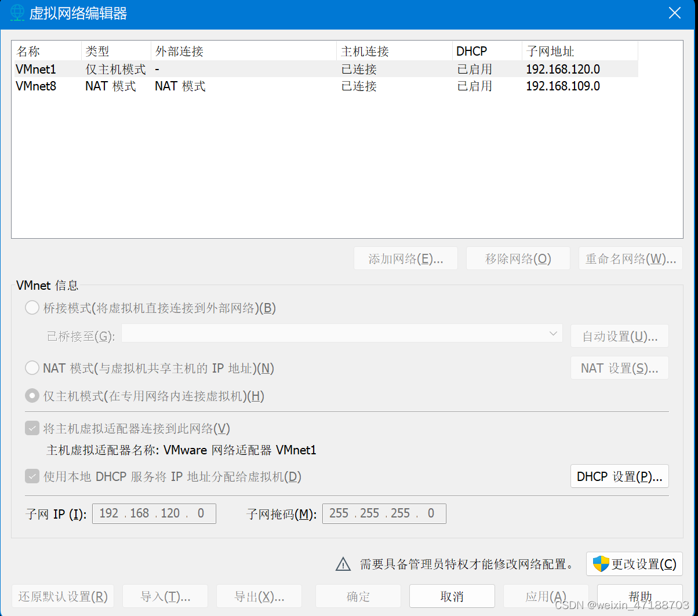Click inside the 子网掩码 input field
This screenshot has height=616, width=698.
tap(384, 513)
